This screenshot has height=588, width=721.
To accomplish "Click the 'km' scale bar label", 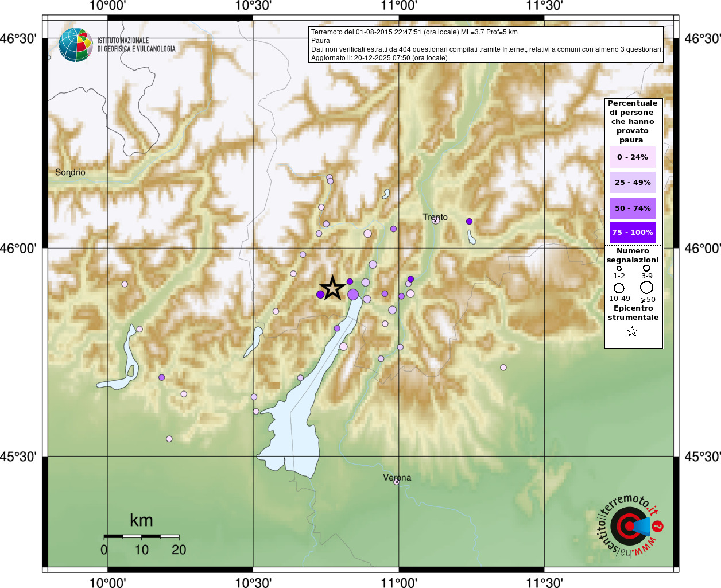I will point(141,520).
